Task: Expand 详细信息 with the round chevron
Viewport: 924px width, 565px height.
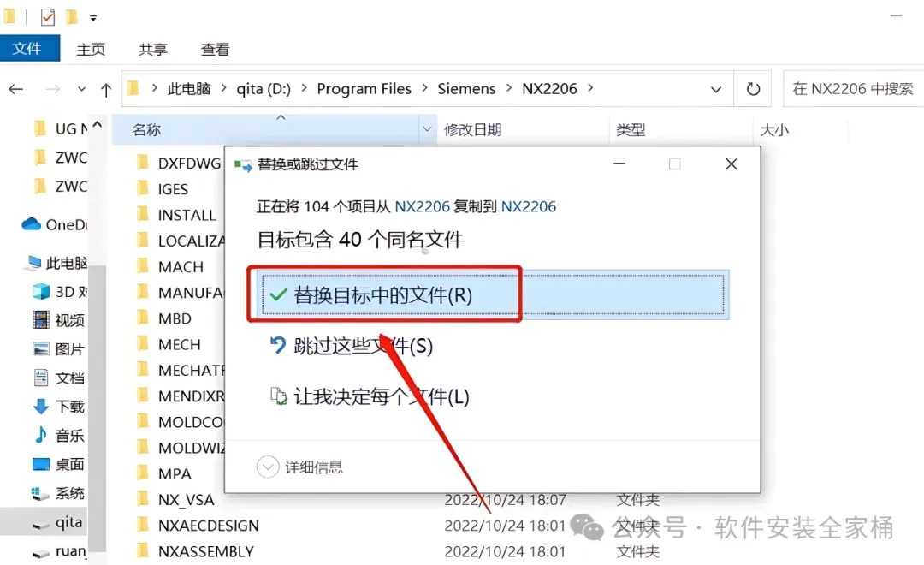Action: pyautogui.click(x=268, y=467)
